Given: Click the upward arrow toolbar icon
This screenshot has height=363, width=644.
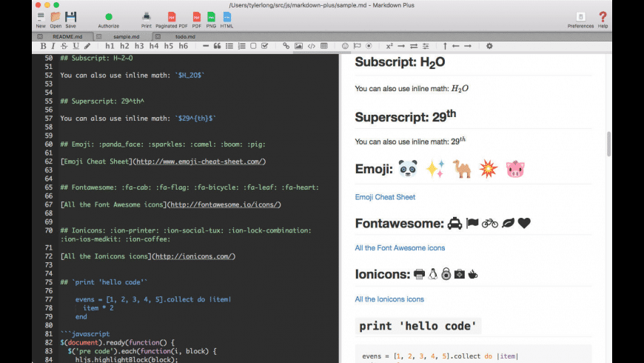Looking at the screenshot, I should [x=445, y=46].
